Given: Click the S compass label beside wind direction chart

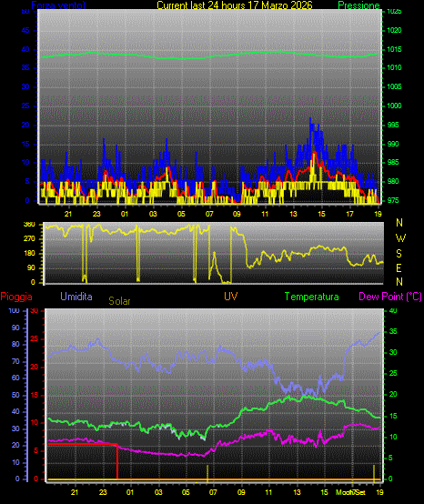Looking at the screenshot, I should (x=399, y=254).
